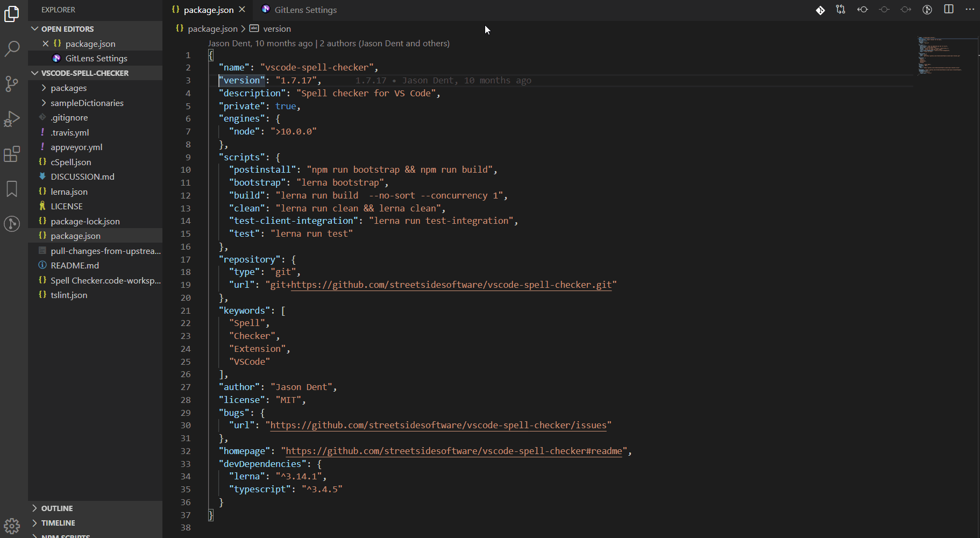Close the package.json editor tab

[x=242, y=10]
